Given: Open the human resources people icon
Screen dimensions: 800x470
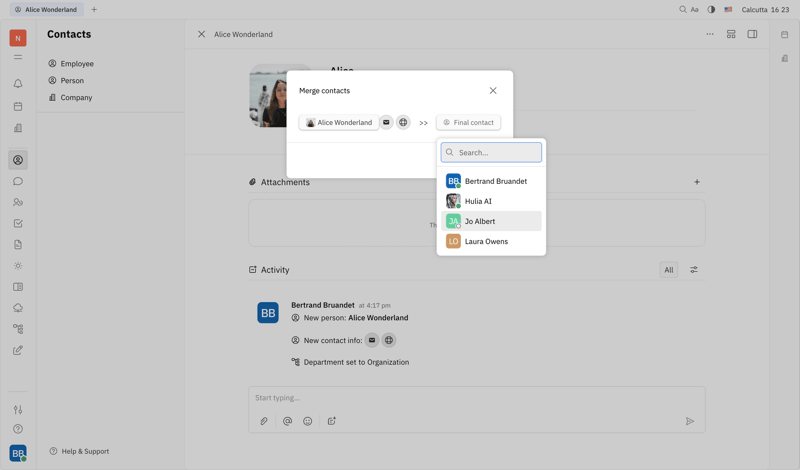Looking at the screenshot, I should pyautogui.click(x=18, y=202).
